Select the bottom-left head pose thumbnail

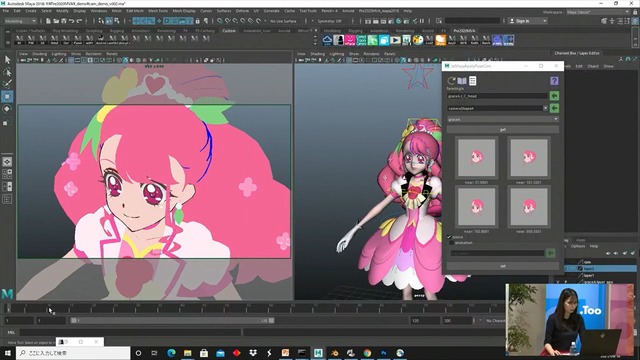(476, 207)
